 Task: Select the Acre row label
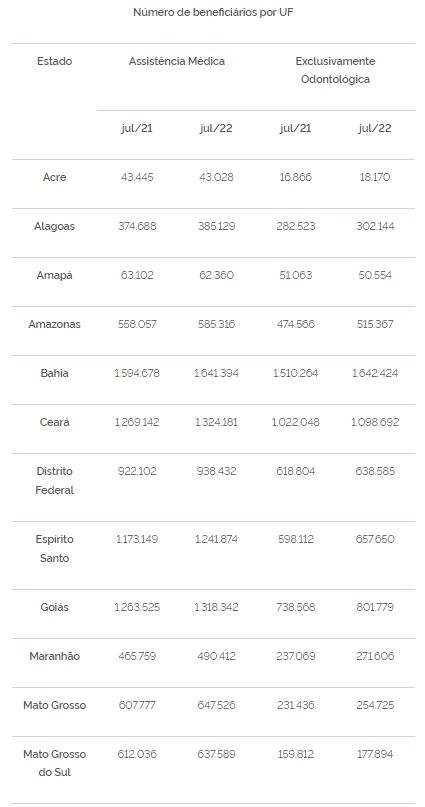[55, 177]
